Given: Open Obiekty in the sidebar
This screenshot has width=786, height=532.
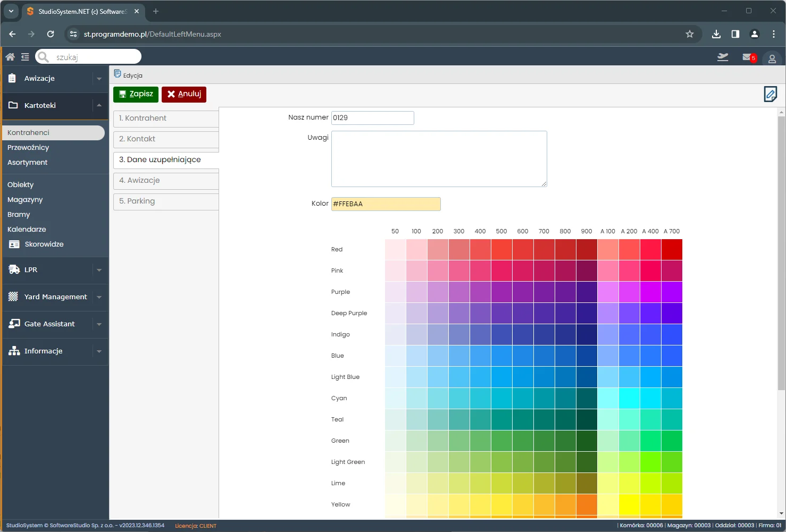Looking at the screenshot, I should coord(21,185).
